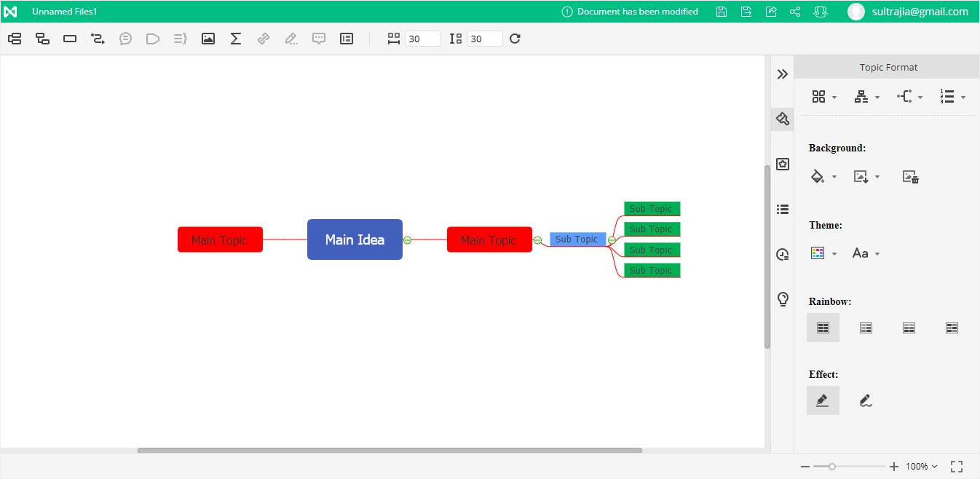This screenshot has height=479, width=980.
Task: Click the zoom slider handle
Action: coord(832,466)
